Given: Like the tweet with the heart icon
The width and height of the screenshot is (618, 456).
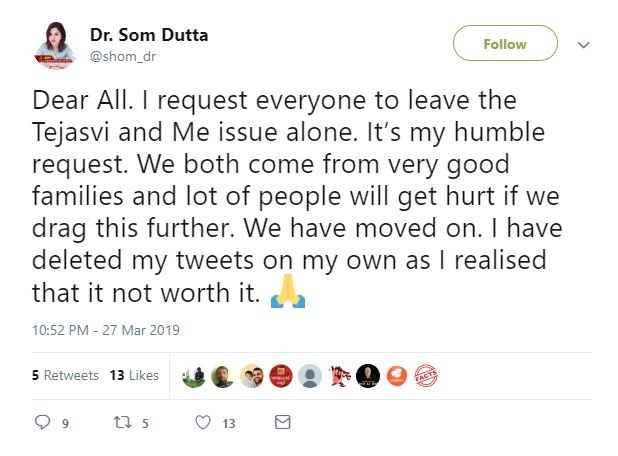Looking at the screenshot, I should (x=203, y=423).
